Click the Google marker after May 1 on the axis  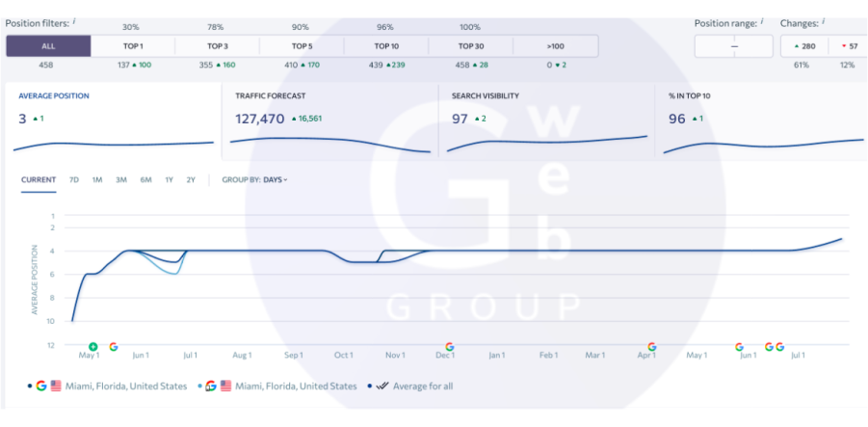(x=114, y=346)
